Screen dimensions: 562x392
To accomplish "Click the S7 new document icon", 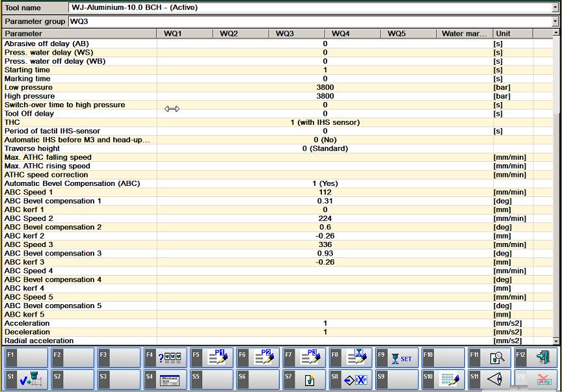I will (310, 380).
